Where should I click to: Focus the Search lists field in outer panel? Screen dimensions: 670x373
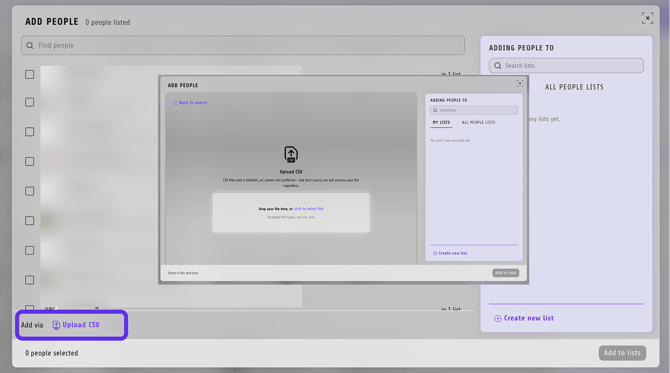566,66
